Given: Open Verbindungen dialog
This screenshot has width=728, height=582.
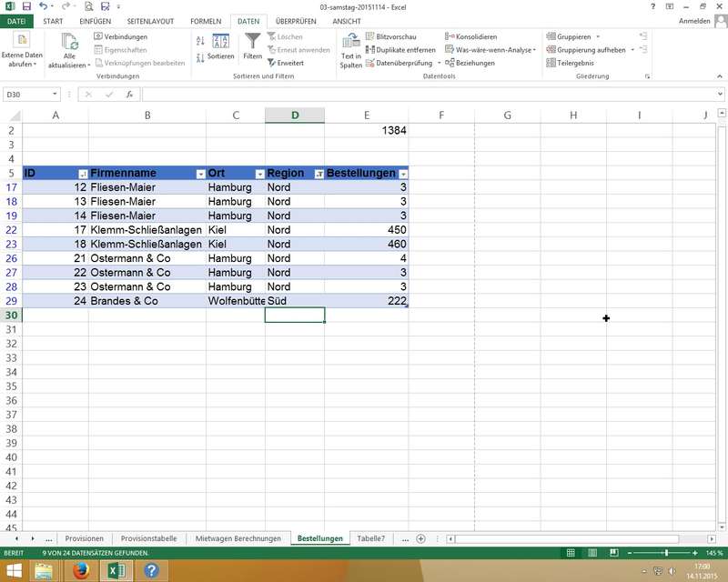Looking at the screenshot, I should click(x=121, y=36).
